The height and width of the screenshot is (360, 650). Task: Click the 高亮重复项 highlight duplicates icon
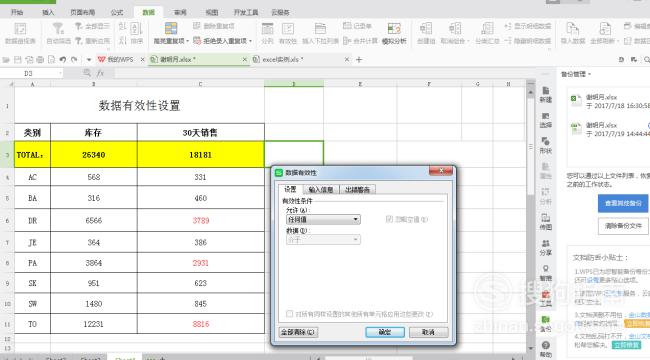[x=171, y=28]
